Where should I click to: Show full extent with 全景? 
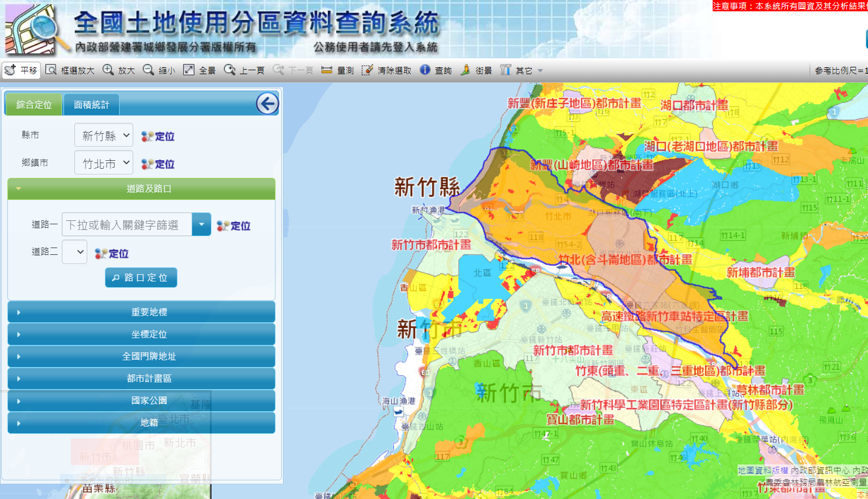pyautogui.click(x=200, y=70)
